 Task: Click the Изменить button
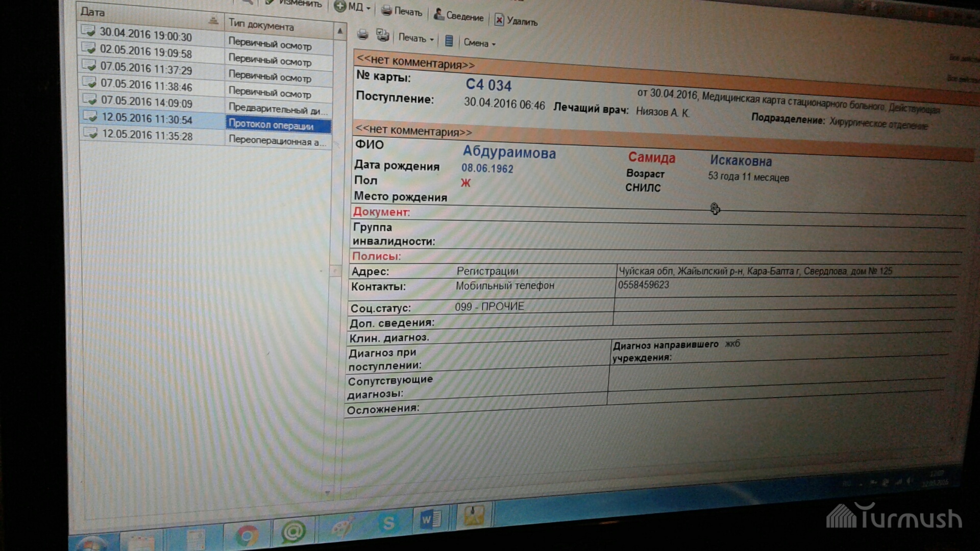point(300,3)
